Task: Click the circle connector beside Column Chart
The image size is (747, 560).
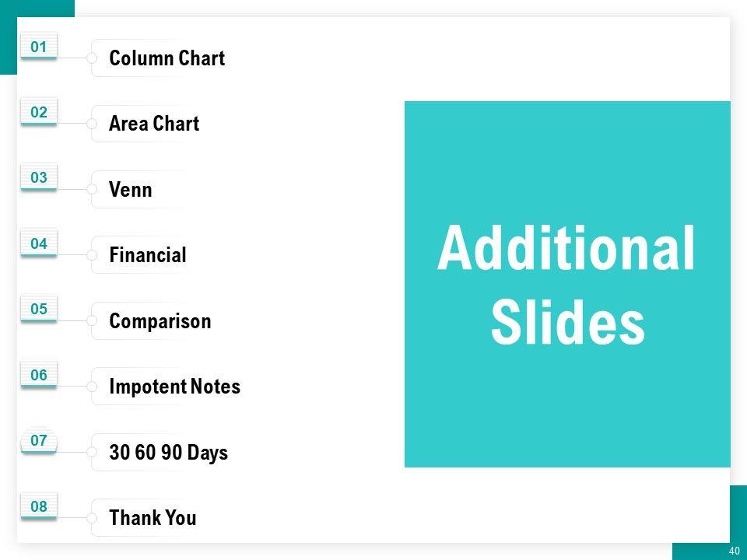Action: click(x=92, y=58)
